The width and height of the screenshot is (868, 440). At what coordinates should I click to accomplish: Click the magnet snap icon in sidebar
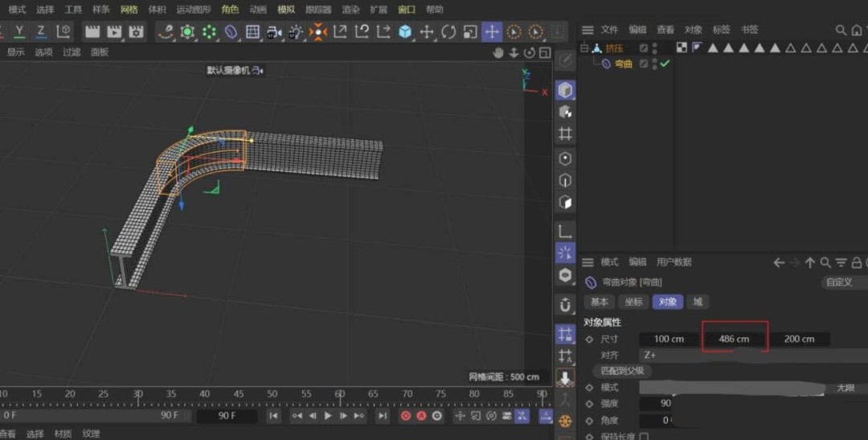pyautogui.click(x=566, y=305)
